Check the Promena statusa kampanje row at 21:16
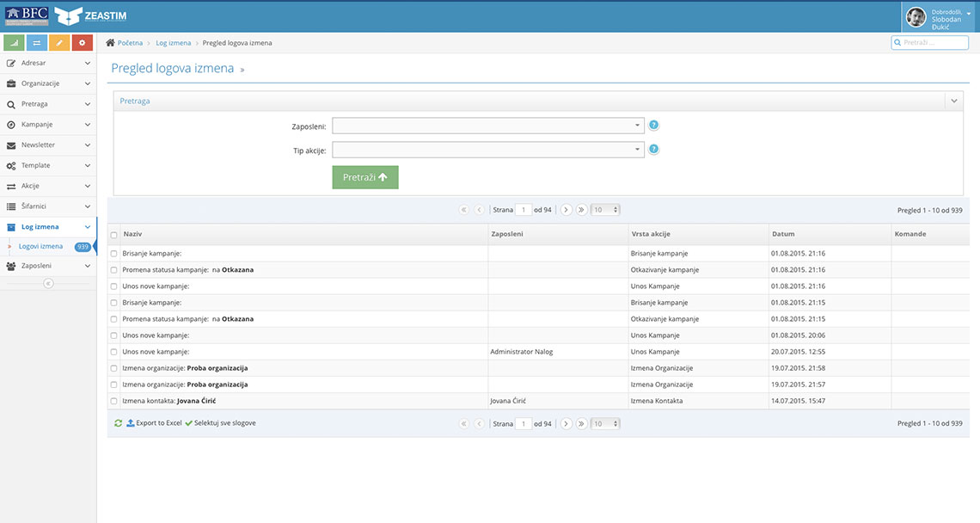The width and height of the screenshot is (980, 523). coord(113,269)
